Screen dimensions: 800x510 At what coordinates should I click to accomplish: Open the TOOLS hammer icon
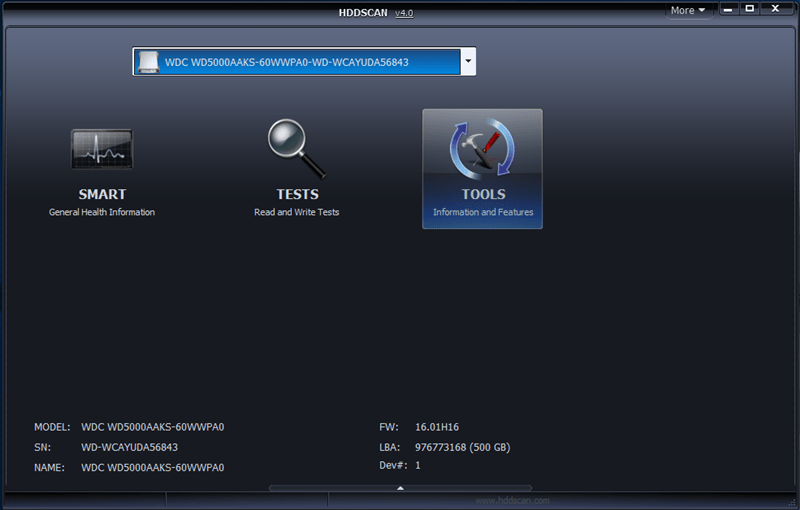click(x=482, y=149)
